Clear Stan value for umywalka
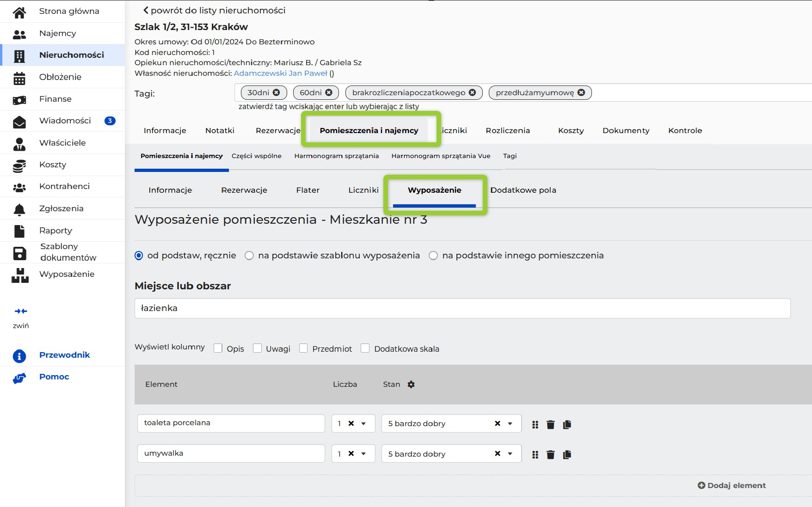 tap(498, 454)
